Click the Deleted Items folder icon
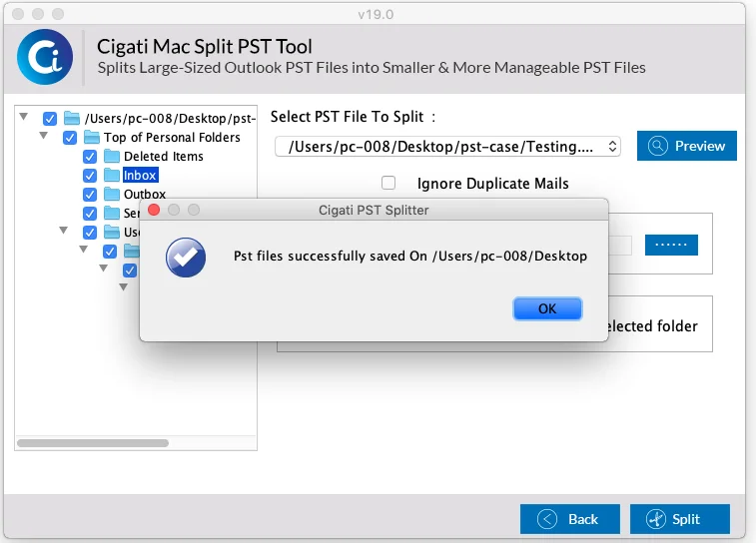Screen dimensions: 756x543 (112, 156)
